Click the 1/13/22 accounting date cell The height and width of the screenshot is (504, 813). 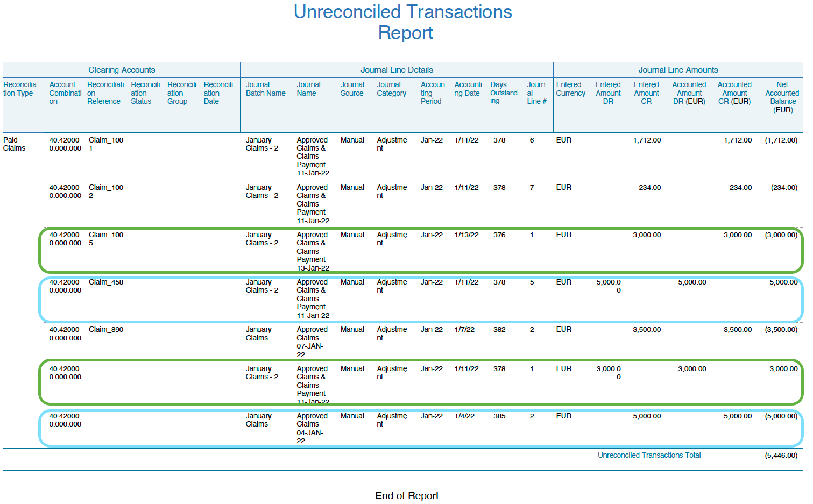click(x=466, y=235)
